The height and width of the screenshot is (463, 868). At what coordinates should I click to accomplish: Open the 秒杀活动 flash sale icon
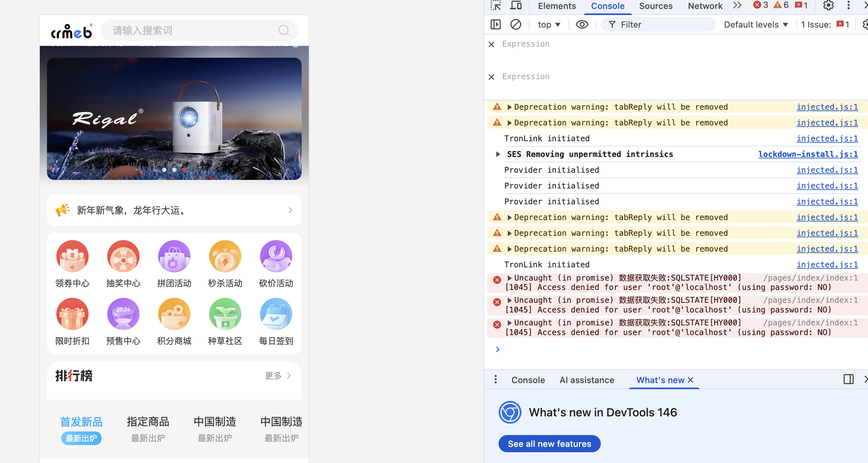pos(225,256)
